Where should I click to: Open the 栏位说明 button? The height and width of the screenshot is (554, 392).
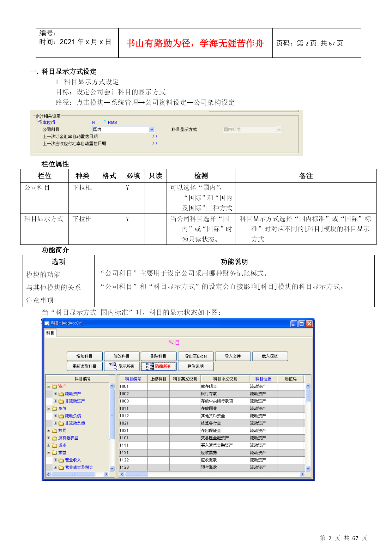click(x=196, y=366)
